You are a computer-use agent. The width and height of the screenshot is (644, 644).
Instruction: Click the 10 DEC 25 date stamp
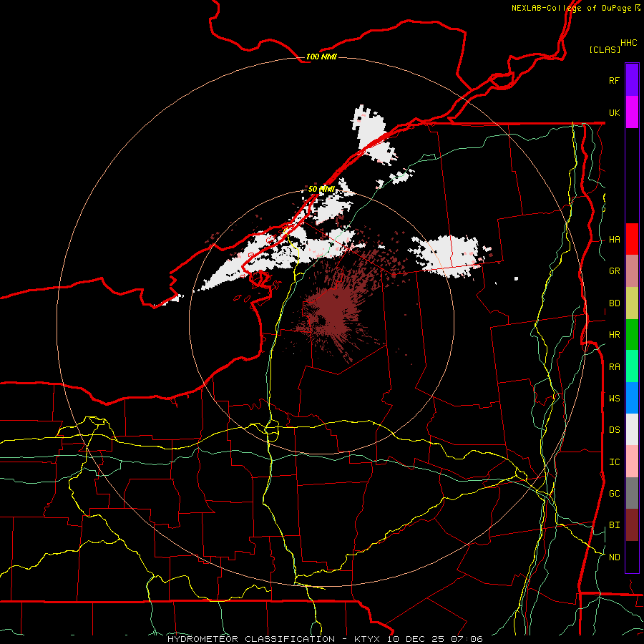click(415, 639)
